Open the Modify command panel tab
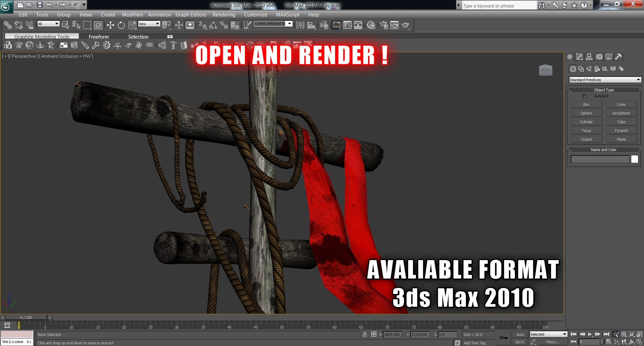Image resolution: width=644 pixels, height=346 pixels. [x=579, y=57]
